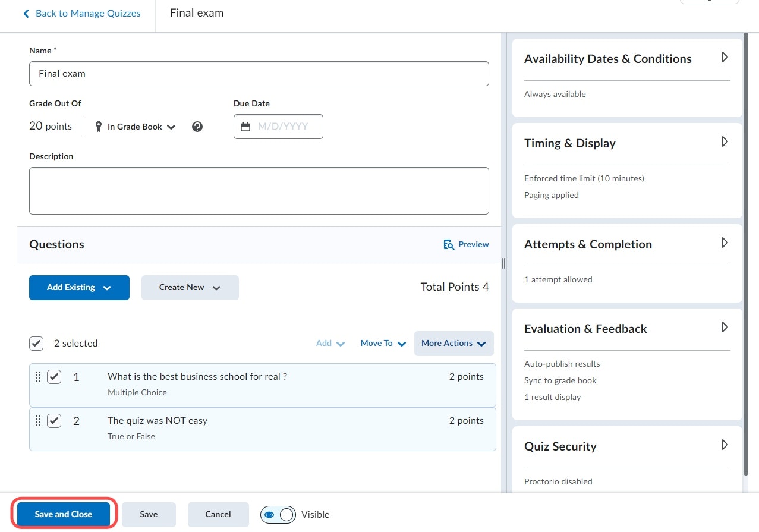Click the drag handle for question 2
Image resolution: width=759 pixels, height=532 pixels.
point(38,421)
